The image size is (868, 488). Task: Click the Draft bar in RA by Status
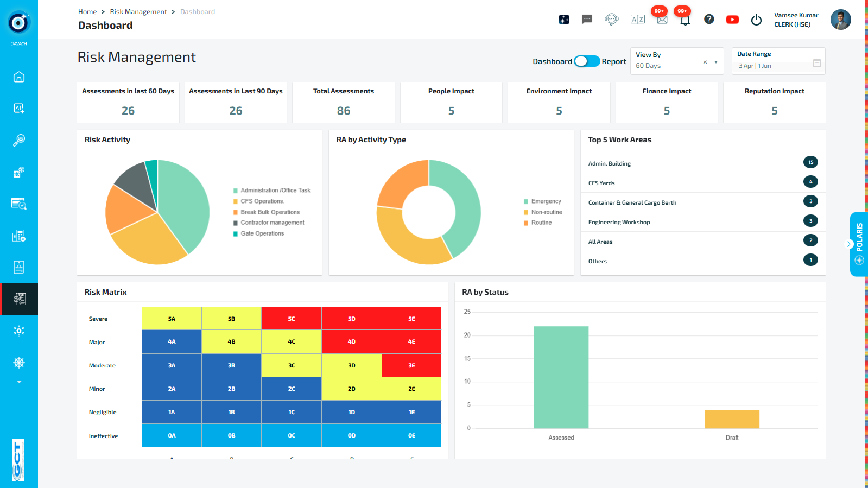click(x=732, y=419)
